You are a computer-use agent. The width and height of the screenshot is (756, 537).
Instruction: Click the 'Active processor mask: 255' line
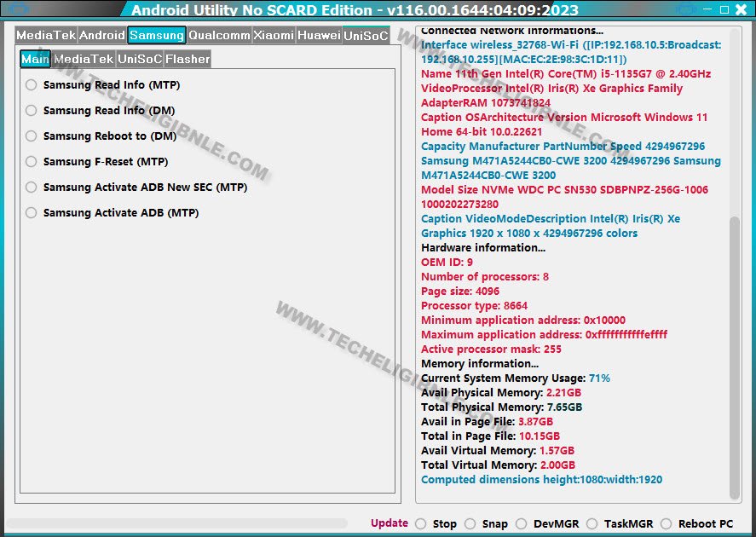tap(491, 349)
